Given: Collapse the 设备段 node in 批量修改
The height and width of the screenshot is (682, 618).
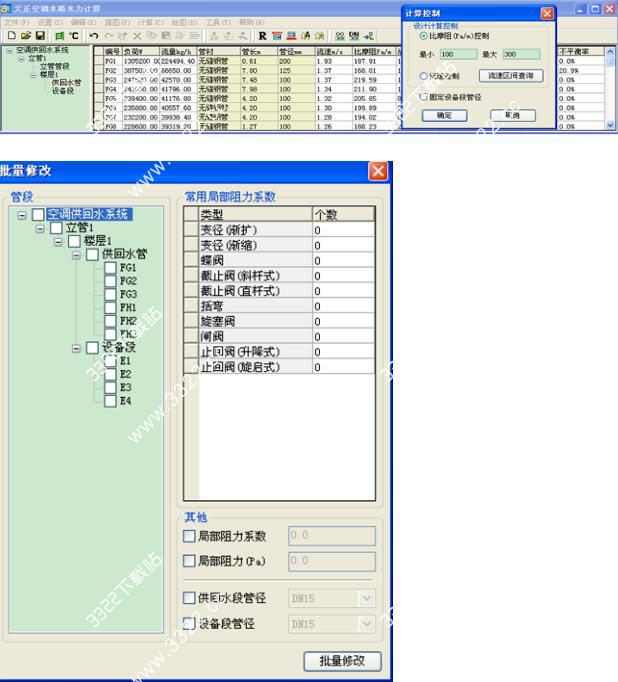Looking at the screenshot, I should (76, 348).
